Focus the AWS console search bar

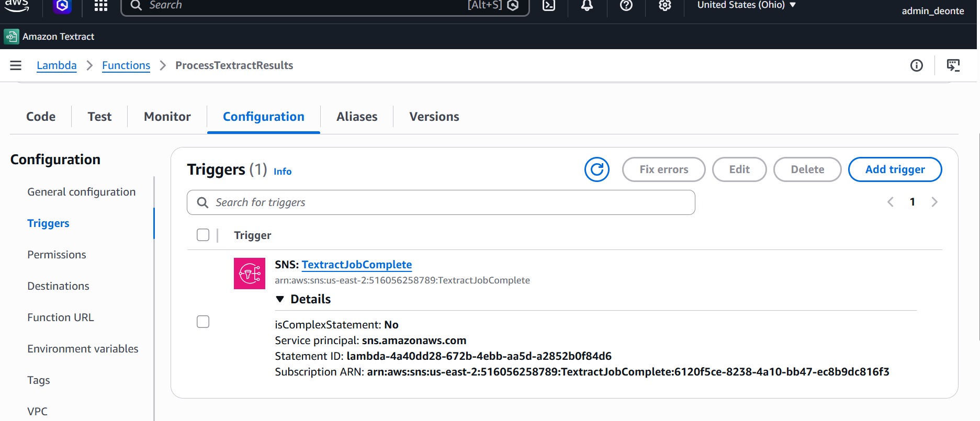coord(325,6)
